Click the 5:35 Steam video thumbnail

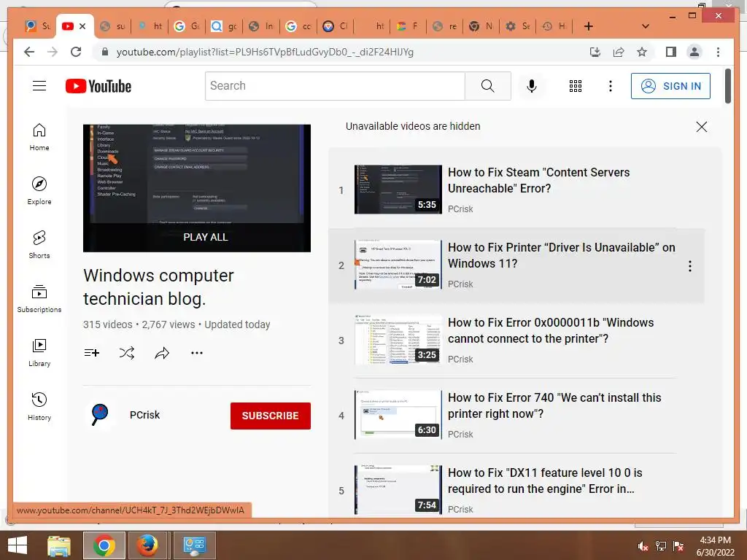[x=398, y=189]
